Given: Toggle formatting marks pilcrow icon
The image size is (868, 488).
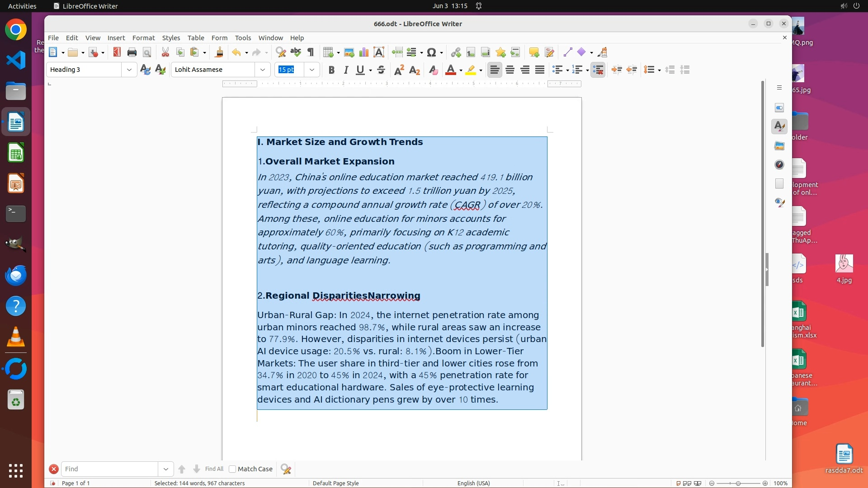Looking at the screenshot, I should (311, 52).
